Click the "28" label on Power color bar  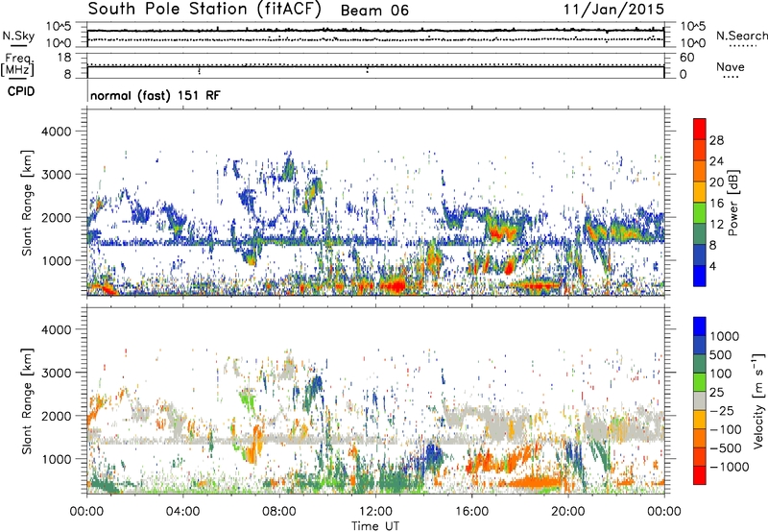click(x=716, y=140)
